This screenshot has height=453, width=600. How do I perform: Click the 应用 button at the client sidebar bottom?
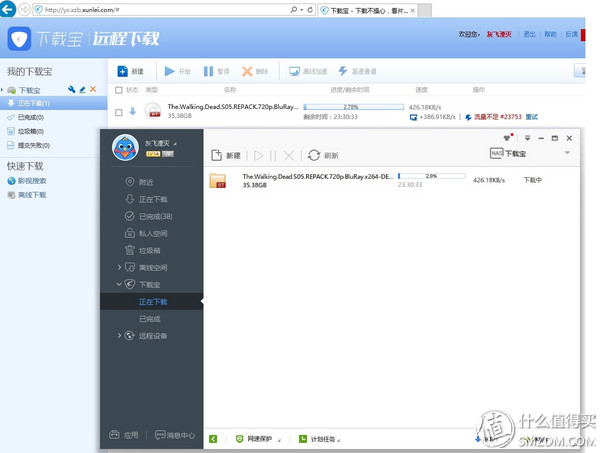(x=123, y=435)
